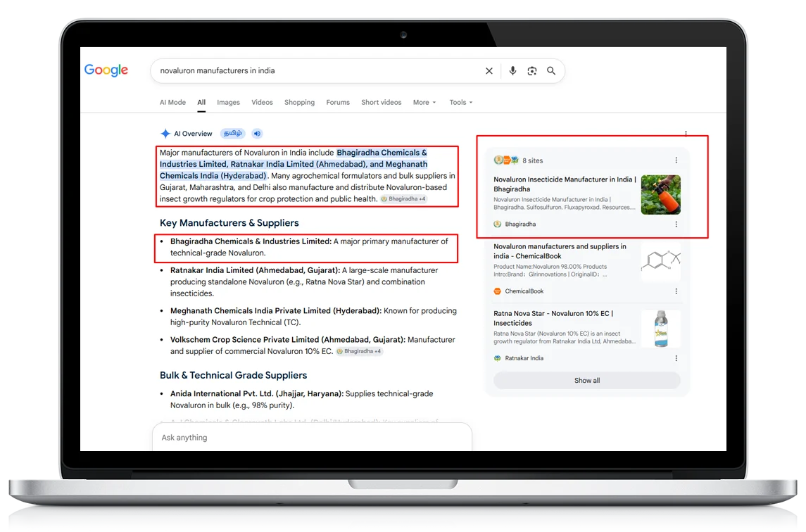The height and width of the screenshot is (532, 806).
Task: Click Meghanath Chemicals India Private Limited bullet
Action: click(x=313, y=317)
